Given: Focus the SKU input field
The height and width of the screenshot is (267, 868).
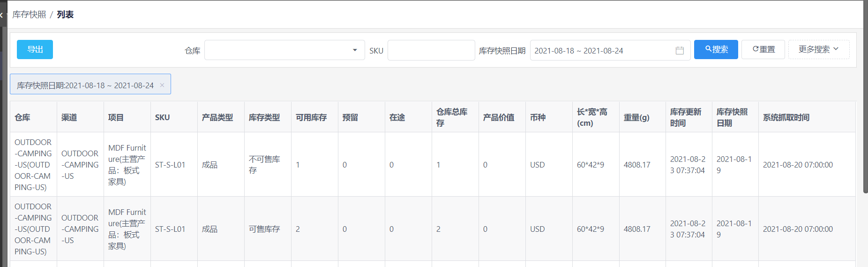Looking at the screenshot, I should pyautogui.click(x=431, y=50).
